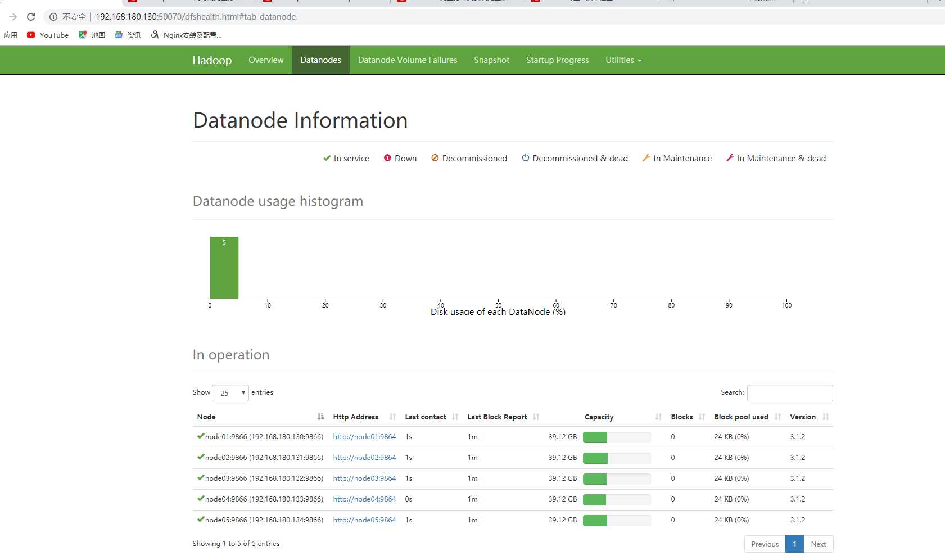The width and height of the screenshot is (945, 560).
Task: Focus the Search input field
Action: click(790, 393)
